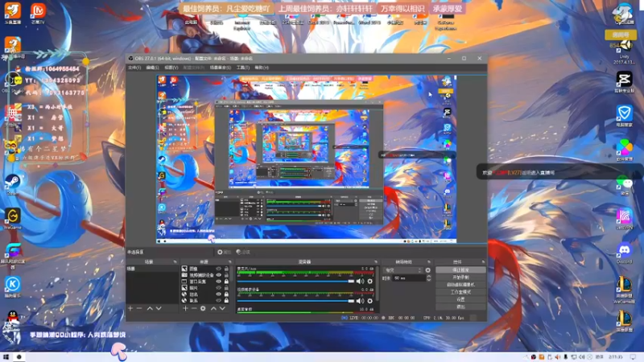Add a new source with the plus icon under 来源

pyautogui.click(x=185, y=308)
